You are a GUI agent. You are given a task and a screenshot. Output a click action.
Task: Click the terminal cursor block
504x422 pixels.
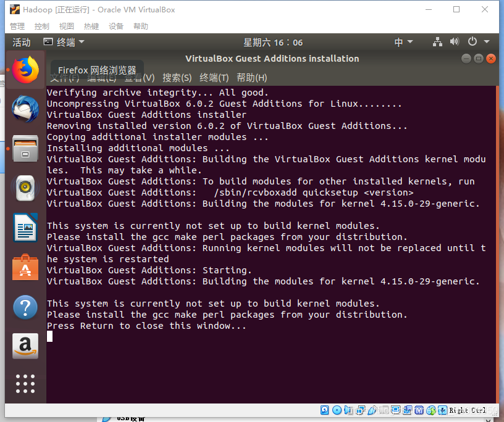pyautogui.click(x=50, y=336)
